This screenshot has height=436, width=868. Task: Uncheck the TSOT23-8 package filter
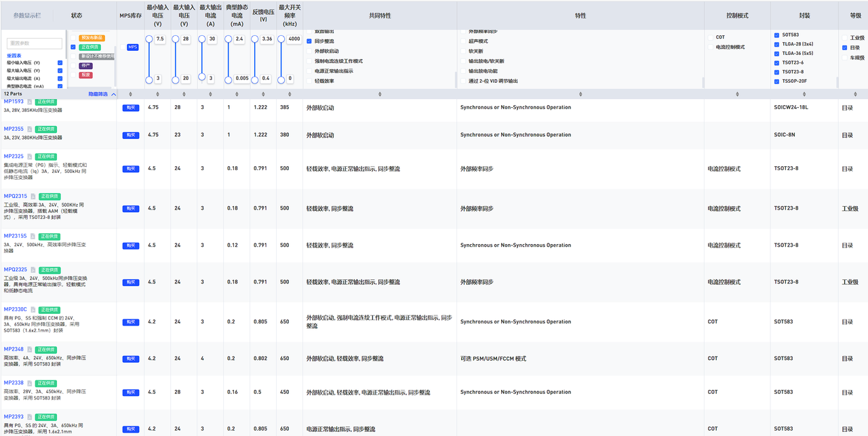tap(776, 71)
